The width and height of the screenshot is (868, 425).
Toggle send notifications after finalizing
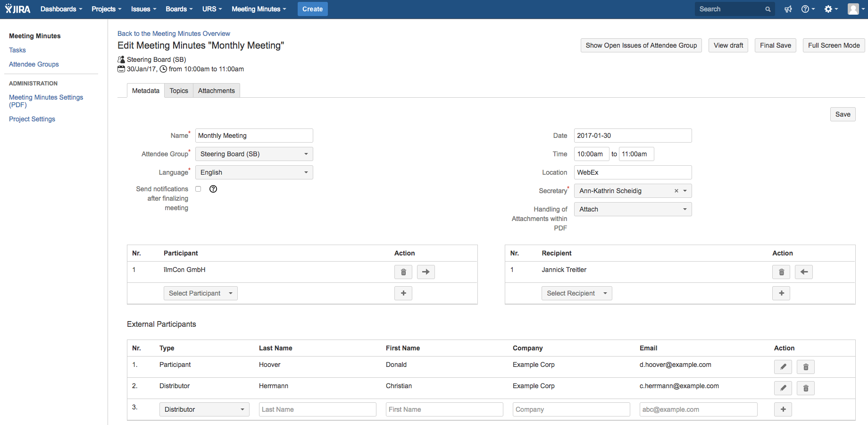198,189
